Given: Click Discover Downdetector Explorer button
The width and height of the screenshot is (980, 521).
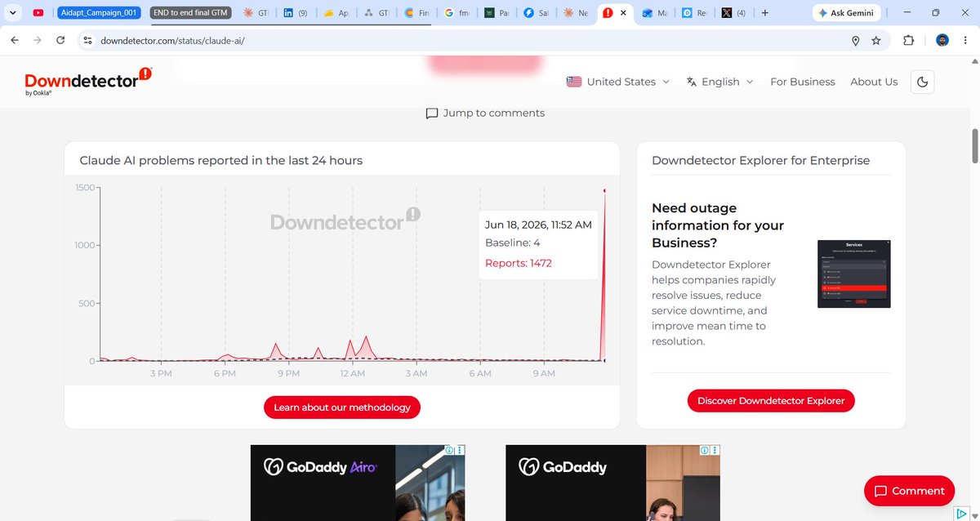Looking at the screenshot, I should pyautogui.click(x=771, y=401).
